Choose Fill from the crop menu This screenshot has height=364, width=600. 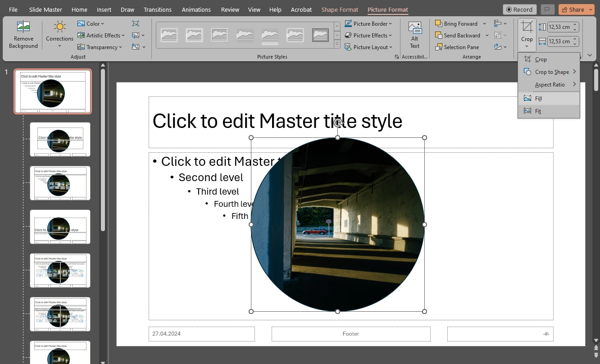pyautogui.click(x=538, y=98)
